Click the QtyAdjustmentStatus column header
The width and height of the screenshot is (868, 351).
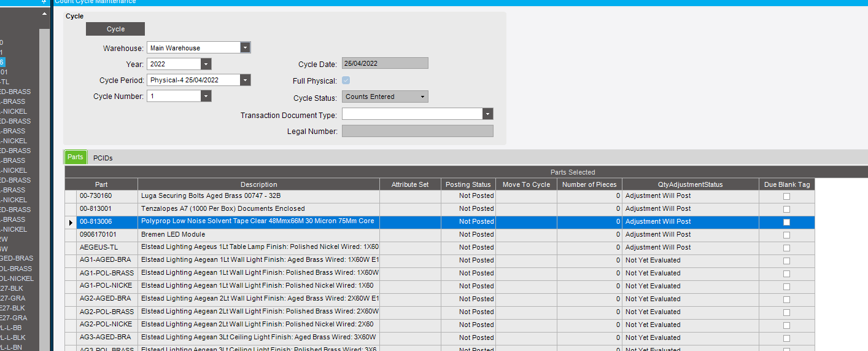pos(691,184)
